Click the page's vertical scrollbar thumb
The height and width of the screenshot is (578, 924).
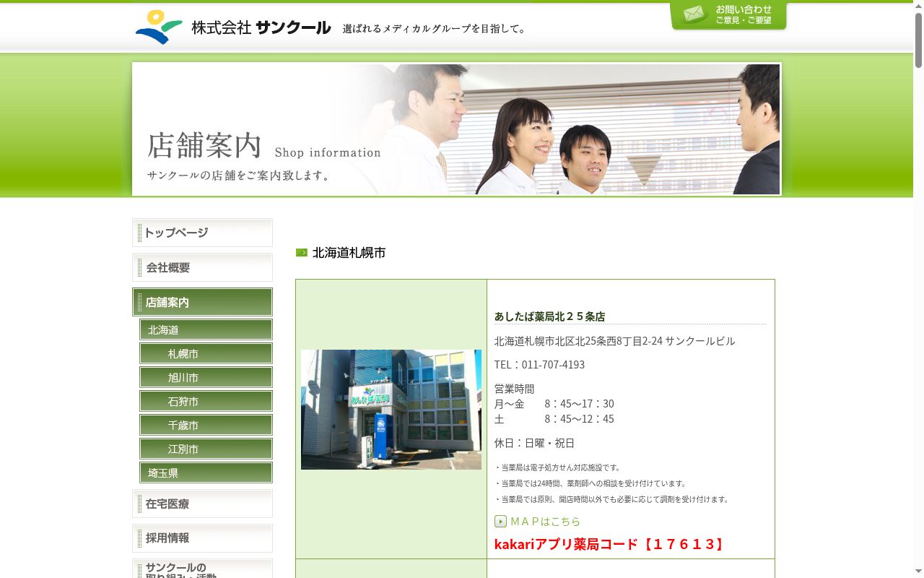918,40
